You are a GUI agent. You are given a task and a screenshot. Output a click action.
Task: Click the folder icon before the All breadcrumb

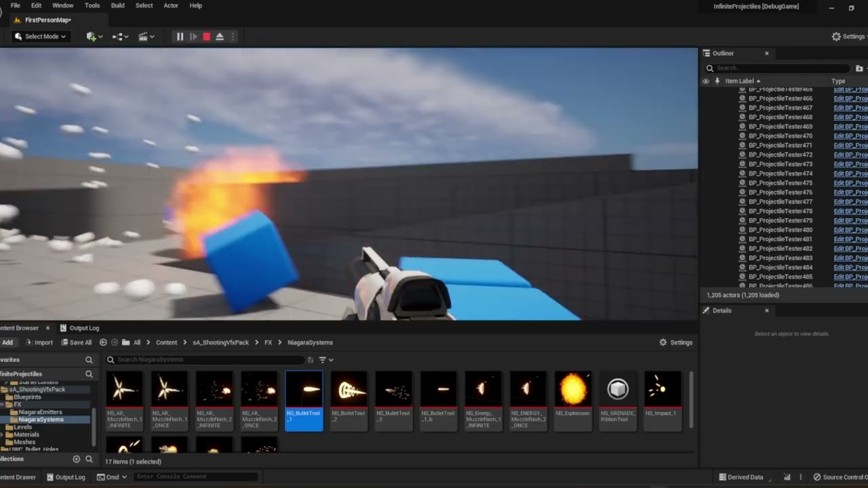[x=125, y=342]
